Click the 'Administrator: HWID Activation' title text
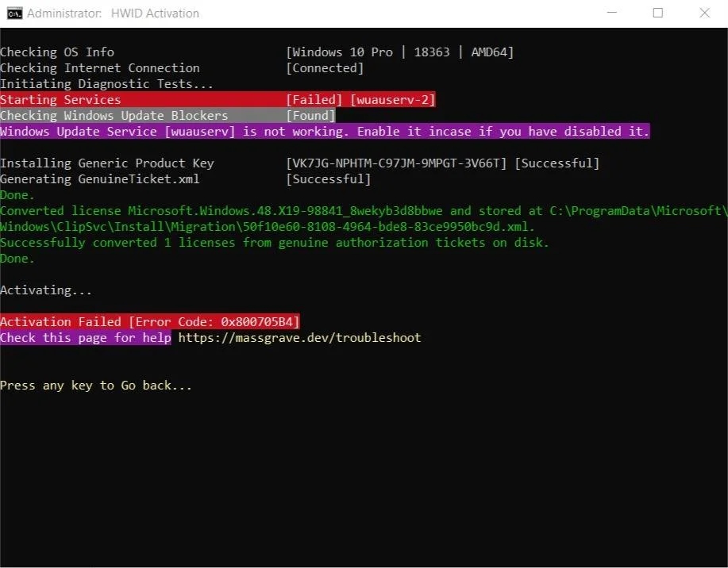The width and height of the screenshot is (728, 568). click(113, 13)
